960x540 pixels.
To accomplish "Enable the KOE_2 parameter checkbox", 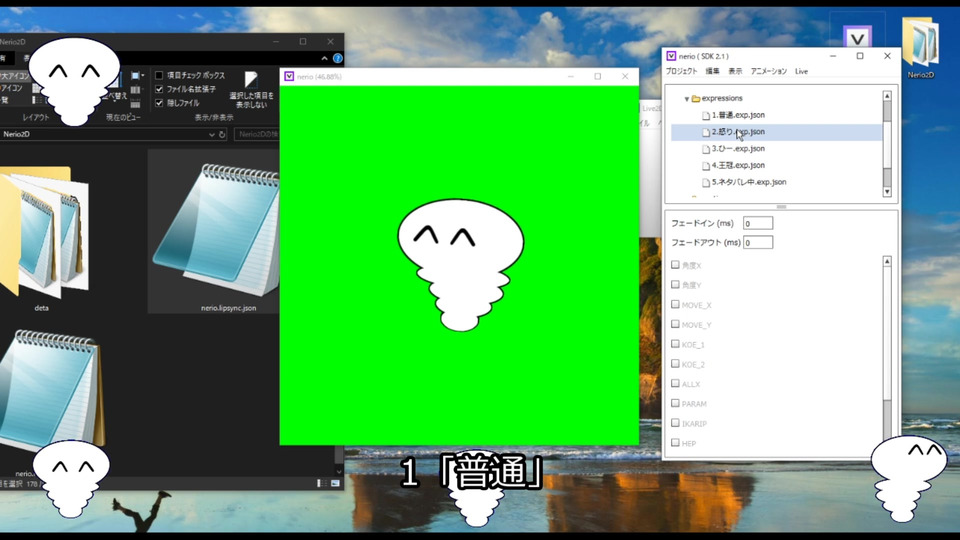I will point(675,364).
